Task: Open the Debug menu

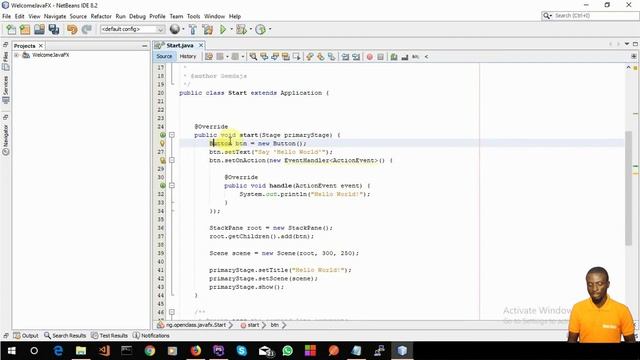Action: (x=137, y=16)
